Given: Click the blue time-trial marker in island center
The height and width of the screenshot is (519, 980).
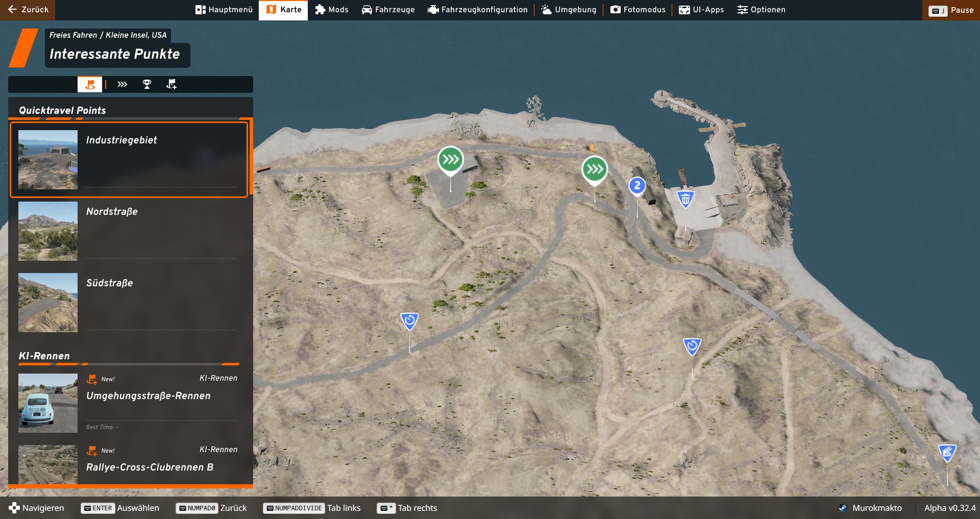Looking at the screenshot, I should tap(692, 347).
